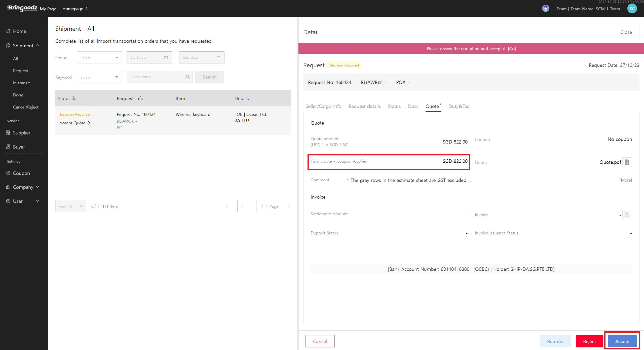Download the Quote.pdf file icon
The image size is (644, 350).
click(x=627, y=162)
